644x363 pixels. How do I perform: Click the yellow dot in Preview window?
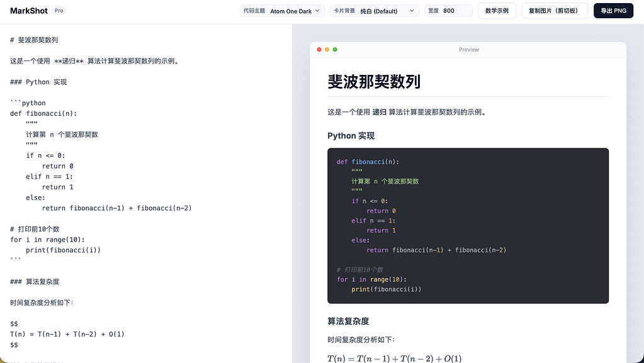[x=327, y=49]
